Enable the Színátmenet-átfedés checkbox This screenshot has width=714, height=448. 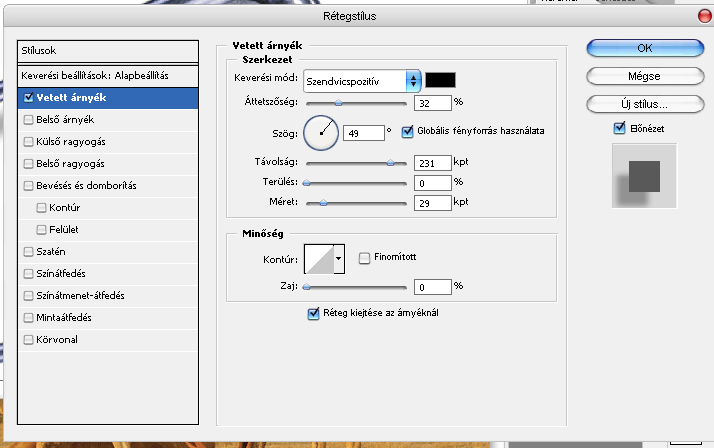click(x=28, y=295)
